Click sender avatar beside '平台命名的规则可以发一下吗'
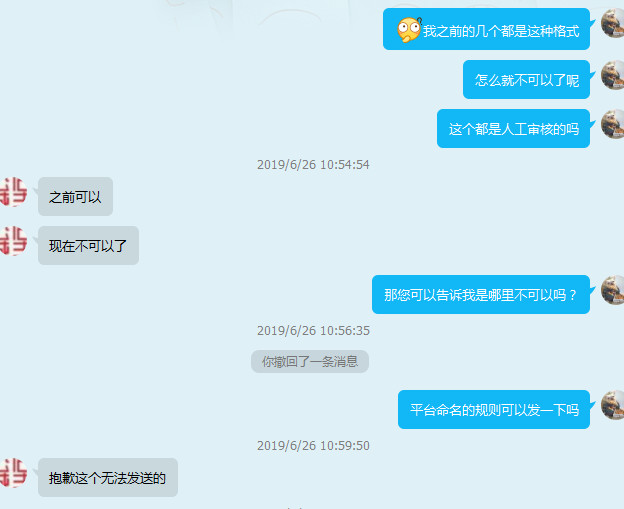 (613, 405)
